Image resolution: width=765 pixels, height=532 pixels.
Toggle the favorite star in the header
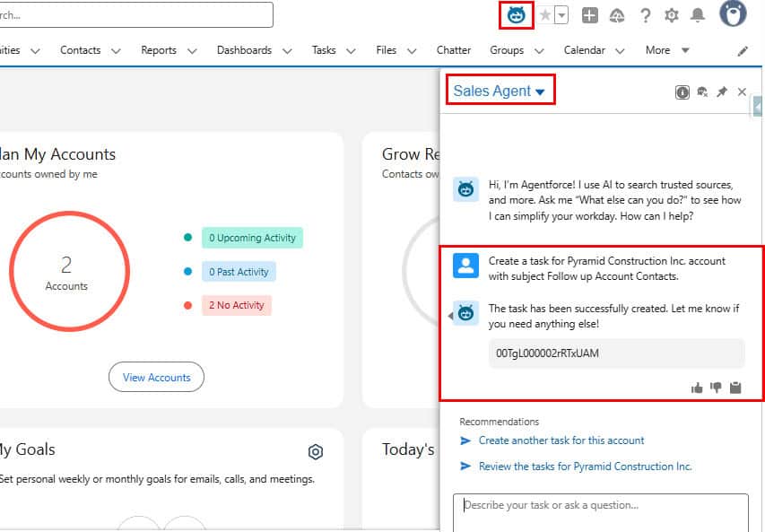coord(544,14)
